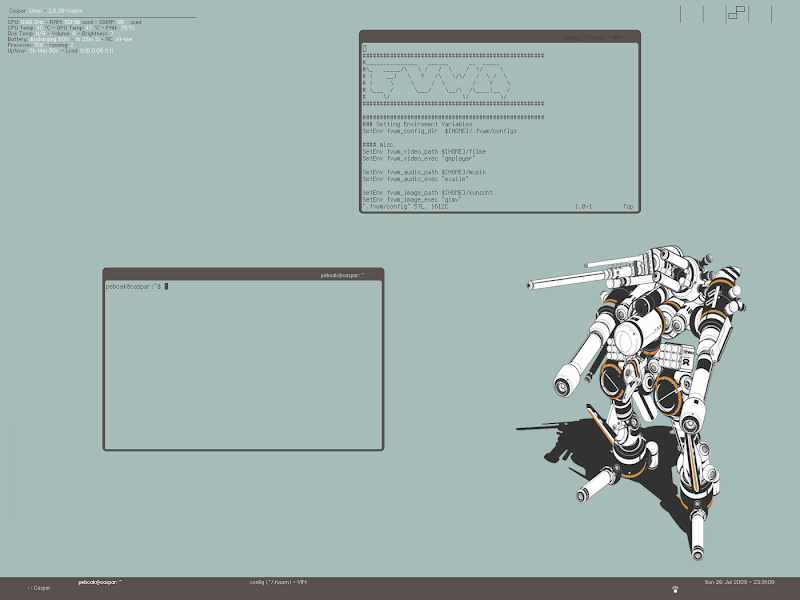Image resolution: width=800 pixels, height=600 pixels.
Task: Switch to pager desktop right of the current one
Action: 760,14
